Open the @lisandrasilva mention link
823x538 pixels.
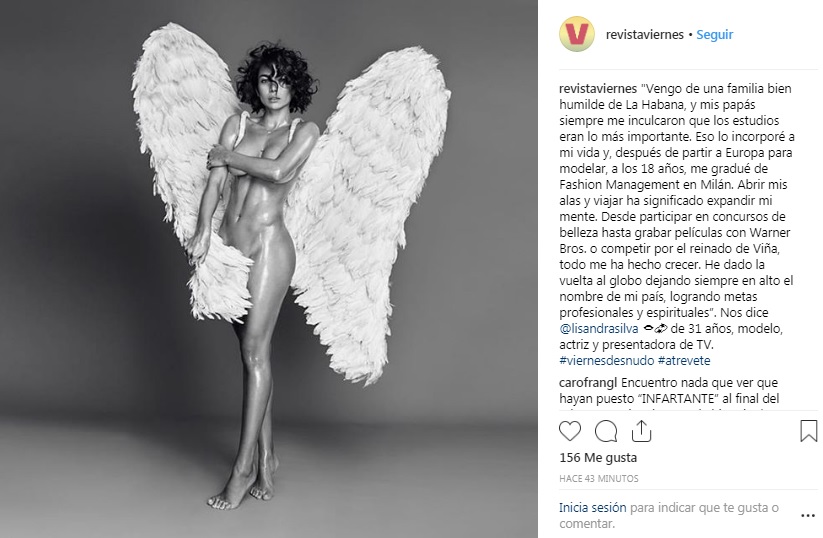coord(599,329)
